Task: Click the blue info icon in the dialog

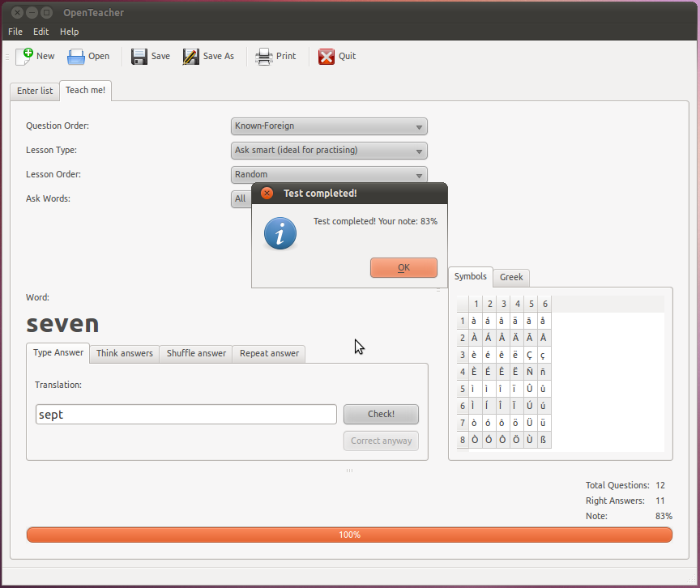Action: (x=280, y=234)
